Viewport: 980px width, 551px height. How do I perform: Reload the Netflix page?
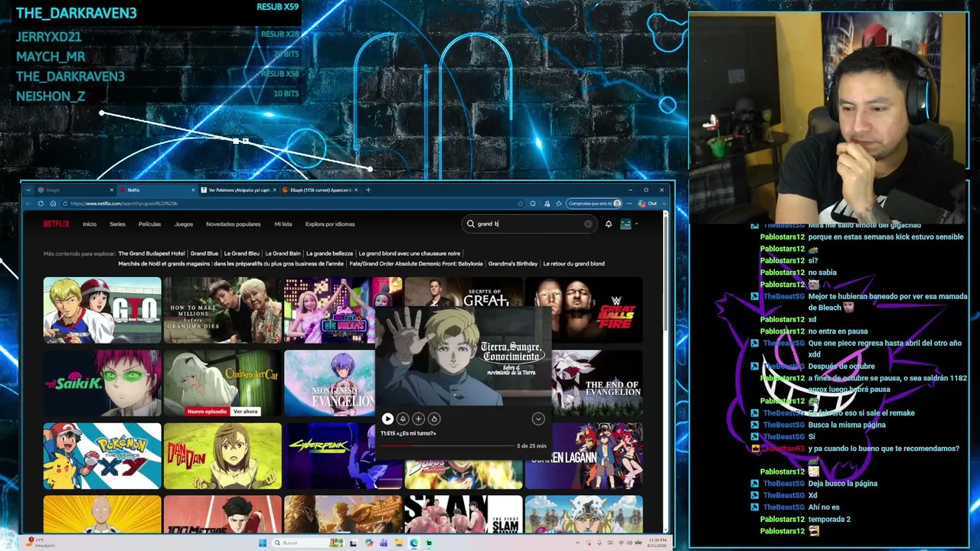pyautogui.click(x=41, y=204)
